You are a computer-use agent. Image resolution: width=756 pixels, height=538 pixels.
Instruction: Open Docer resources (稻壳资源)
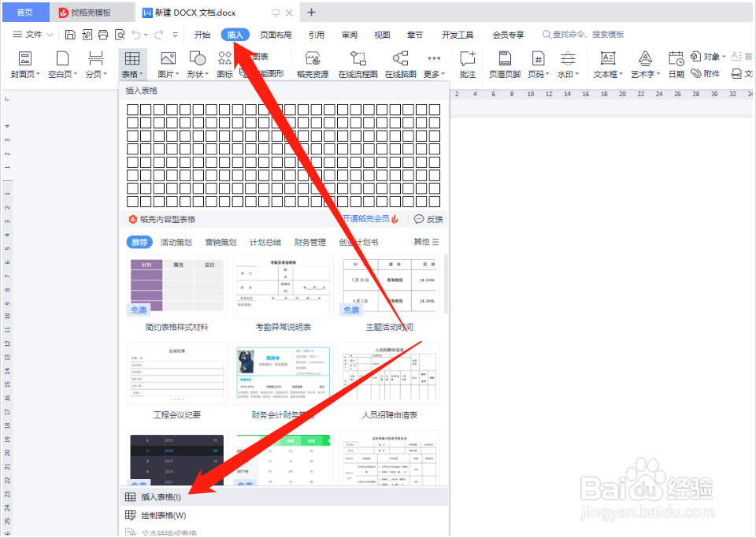(x=313, y=64)
